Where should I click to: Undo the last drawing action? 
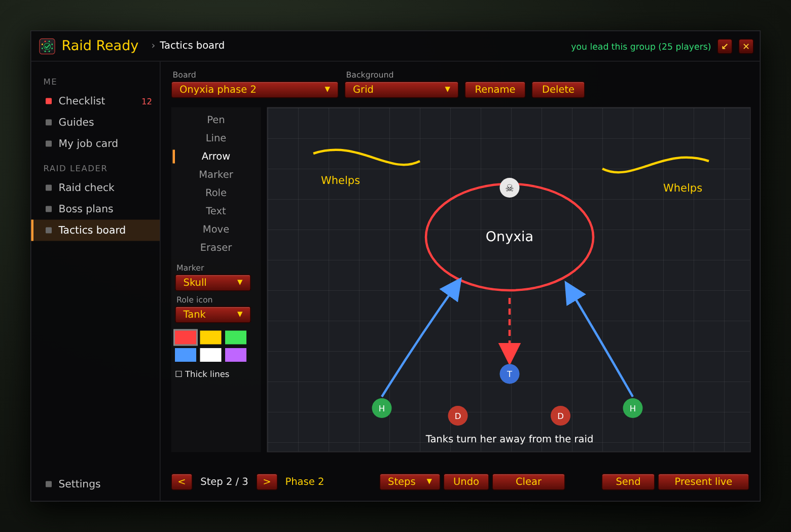click(x=466, y=481)
